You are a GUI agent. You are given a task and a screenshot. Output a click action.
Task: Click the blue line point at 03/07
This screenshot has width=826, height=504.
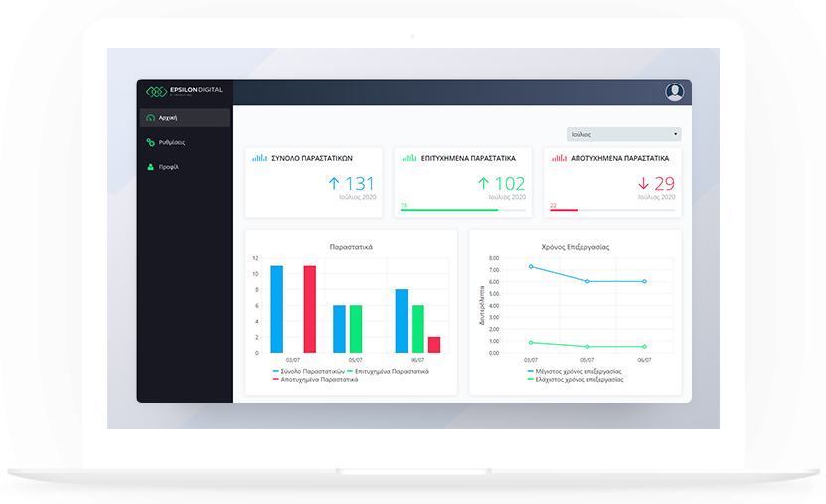pos(531,266)
